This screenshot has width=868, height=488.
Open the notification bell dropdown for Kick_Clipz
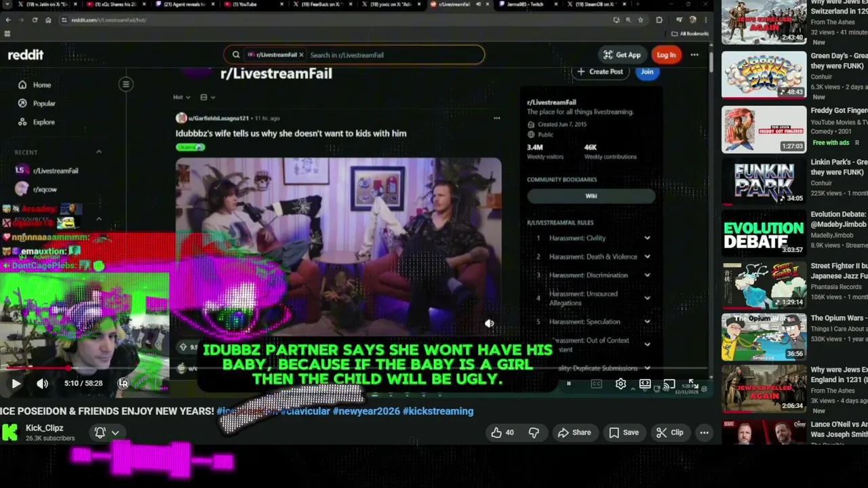pyautogui.click(x=106, y=432)
